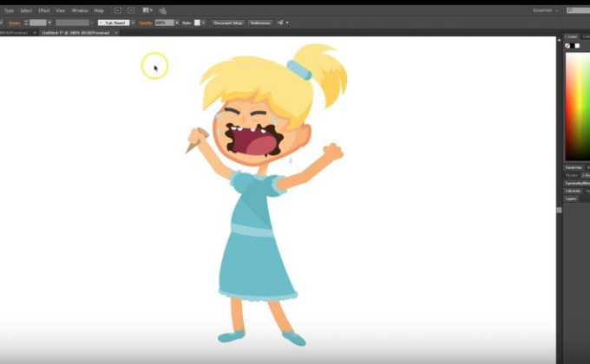The image size is (590, 364).
Task: Click the orange Opacity label
Action: pyautogui.click(x=146, y=23)
